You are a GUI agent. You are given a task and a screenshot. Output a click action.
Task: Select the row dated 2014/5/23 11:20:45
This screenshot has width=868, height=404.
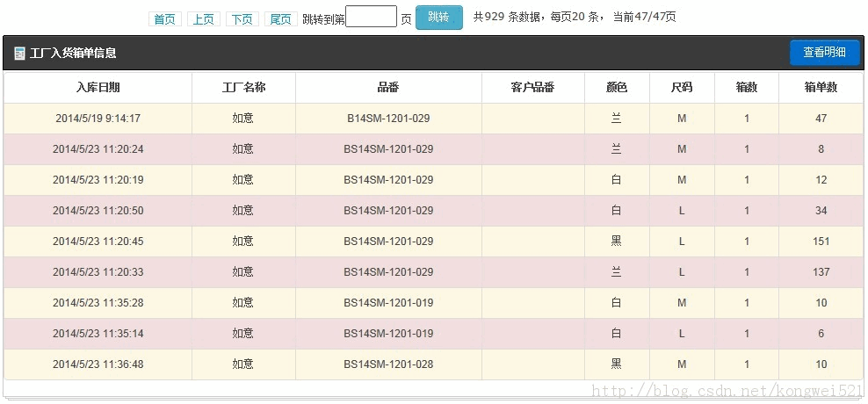tap(98, 242)
